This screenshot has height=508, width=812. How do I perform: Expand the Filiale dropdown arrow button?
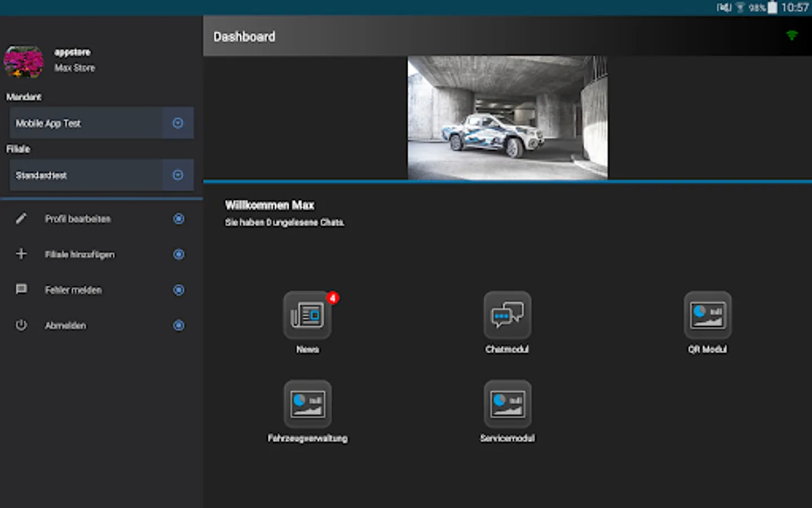click(x=178, y=175)
